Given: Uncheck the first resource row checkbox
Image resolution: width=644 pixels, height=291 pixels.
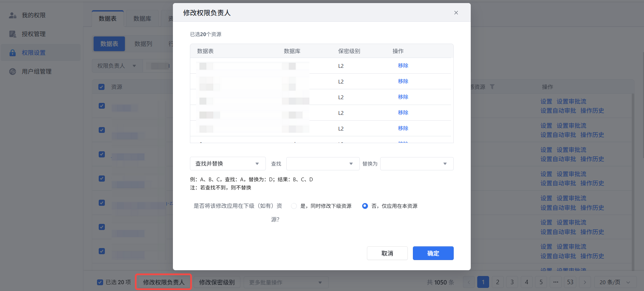Looking at the screenshot, I should pyautogui.click(x=102, y=106).
